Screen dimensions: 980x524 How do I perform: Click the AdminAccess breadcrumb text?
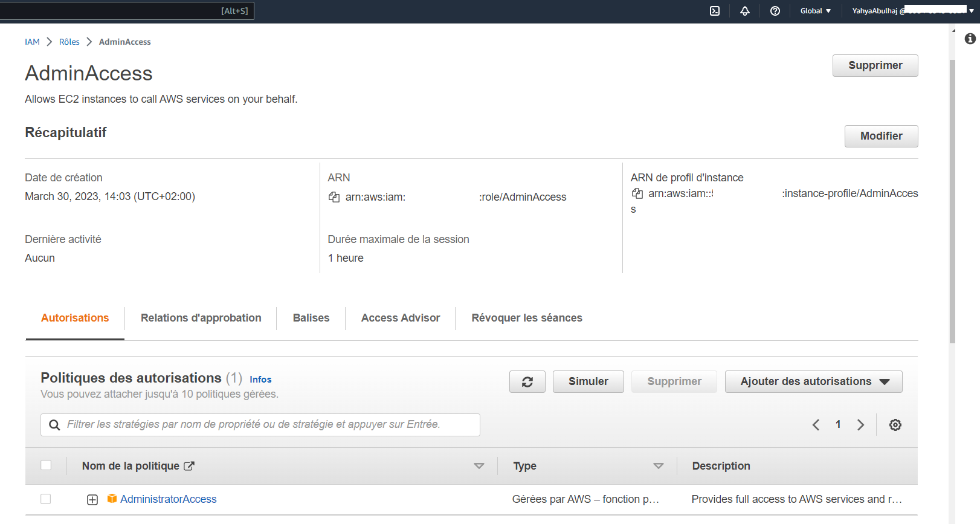pos(125,42)
